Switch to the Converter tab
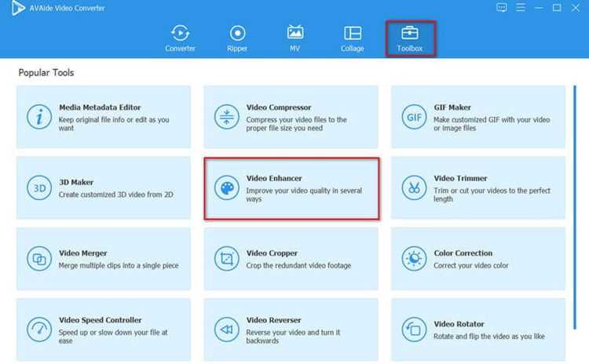 (x=180, y=38)
